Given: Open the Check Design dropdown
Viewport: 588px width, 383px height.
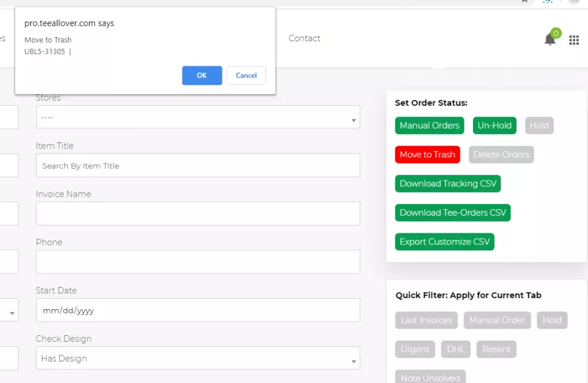Looking at the screenshot, I should tap(197, 358).
